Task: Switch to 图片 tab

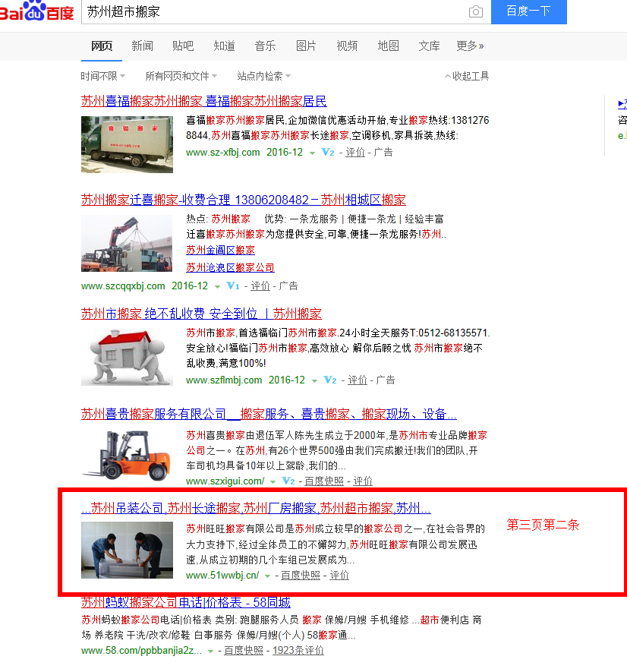Action: [306, 46]
